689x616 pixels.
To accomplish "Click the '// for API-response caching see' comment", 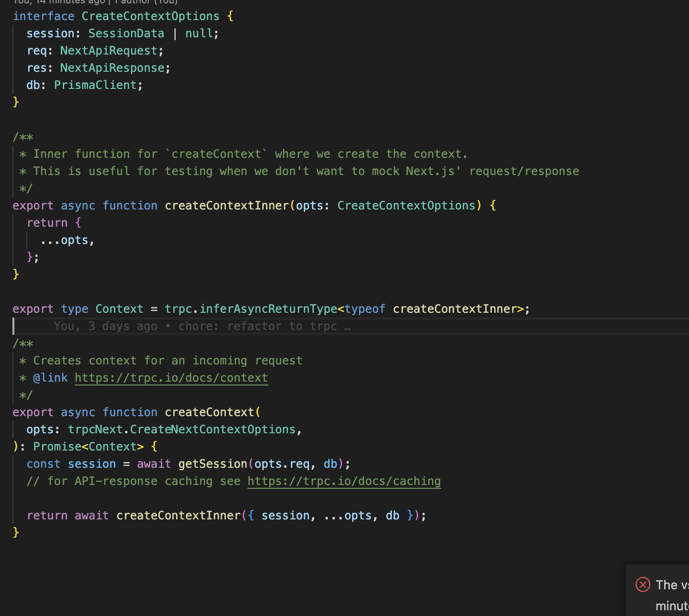I will click(x=133, y=481).
